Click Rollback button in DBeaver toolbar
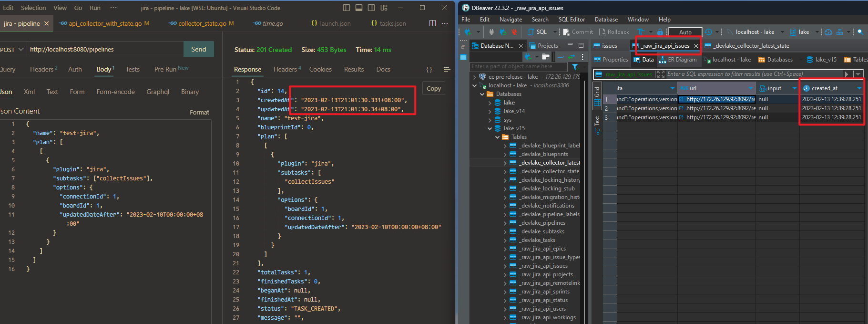 (x=614, y=32)
